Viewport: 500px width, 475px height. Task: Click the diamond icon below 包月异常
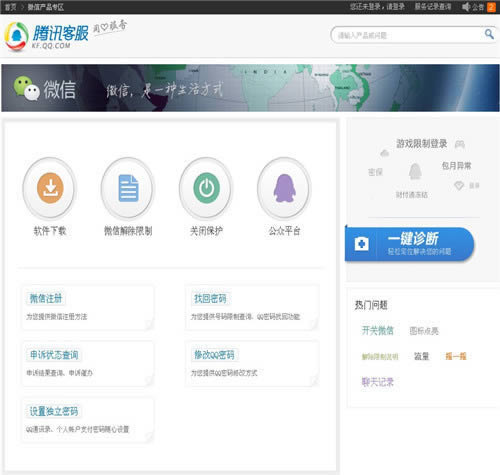459,186
